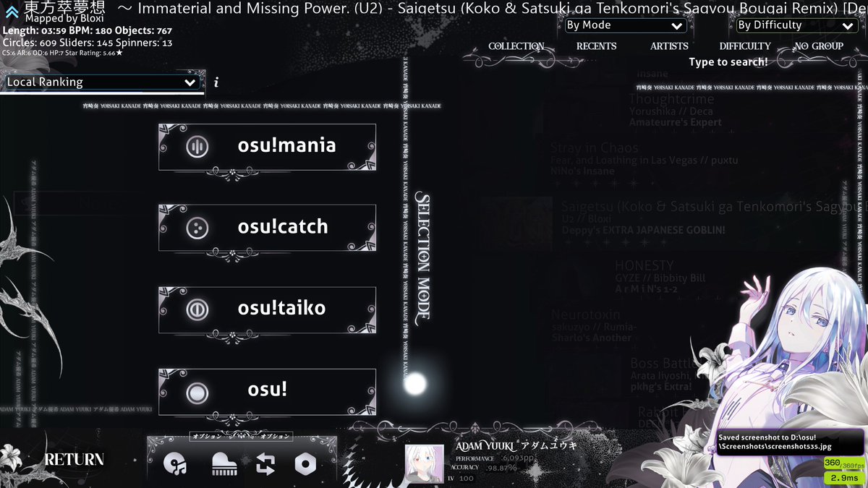Switch to the RECENTS tab
This screenshot has height=488, width=868.
(597, 46)
